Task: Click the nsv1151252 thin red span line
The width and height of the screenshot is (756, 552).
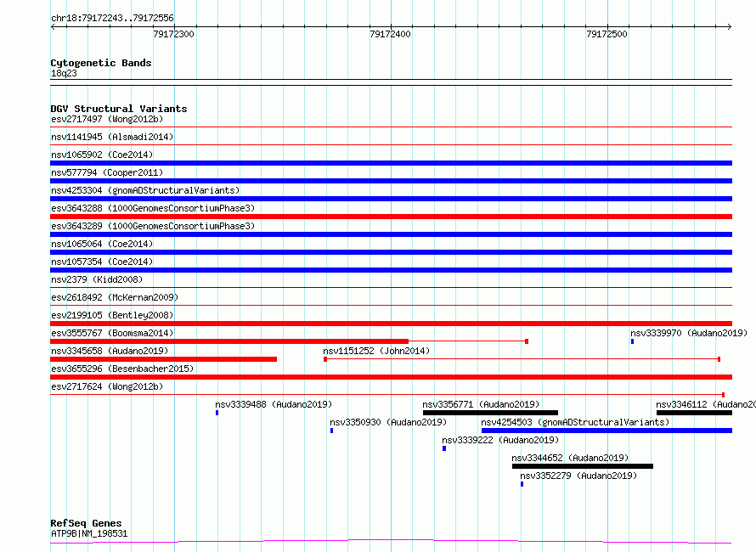Action: tap(522, 359)
